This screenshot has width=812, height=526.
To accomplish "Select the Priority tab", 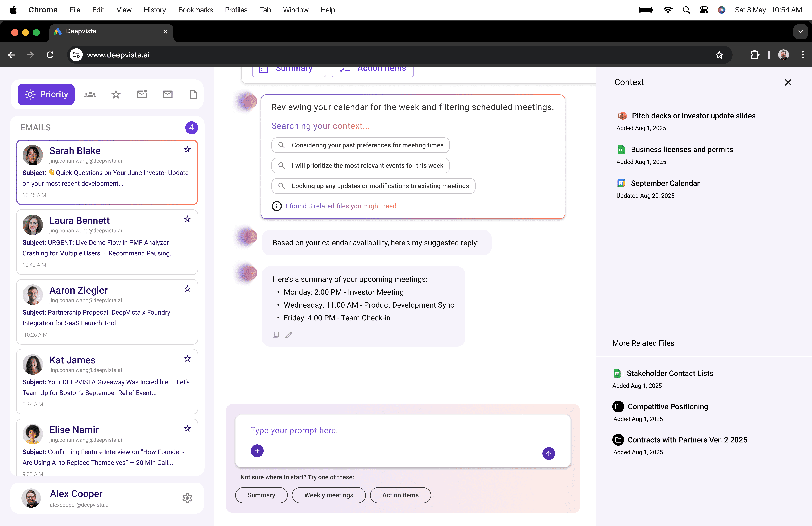I will [x=46, y=94].
